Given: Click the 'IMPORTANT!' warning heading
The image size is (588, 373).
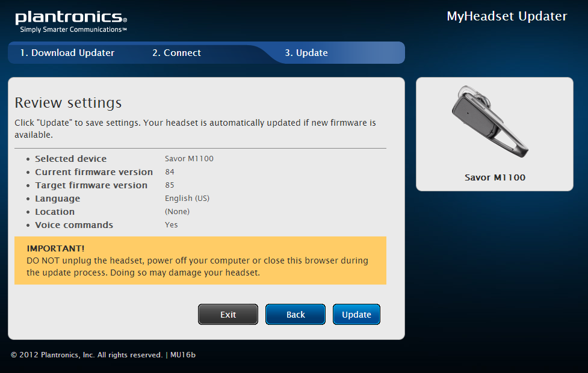Looking at the screenshot, I should tap(55, 248).
